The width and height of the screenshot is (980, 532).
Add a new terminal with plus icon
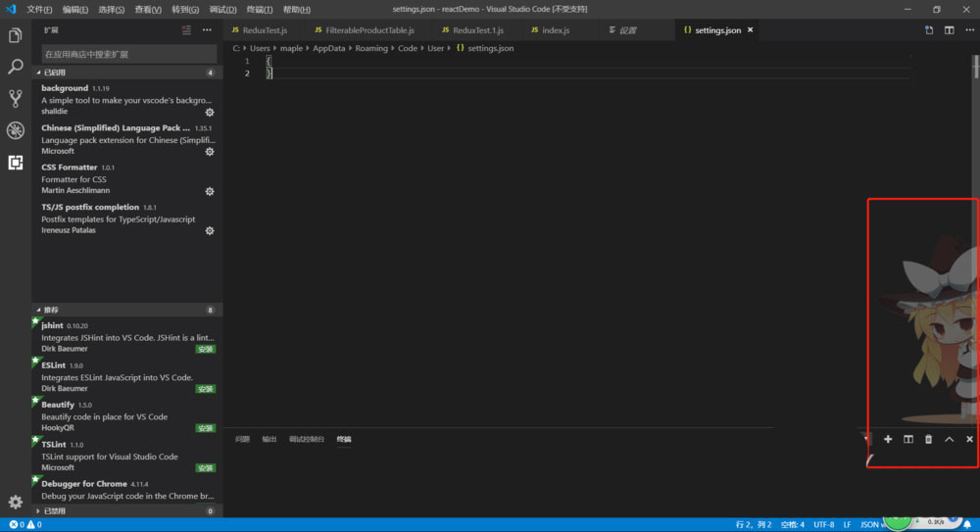click(888, 439)
